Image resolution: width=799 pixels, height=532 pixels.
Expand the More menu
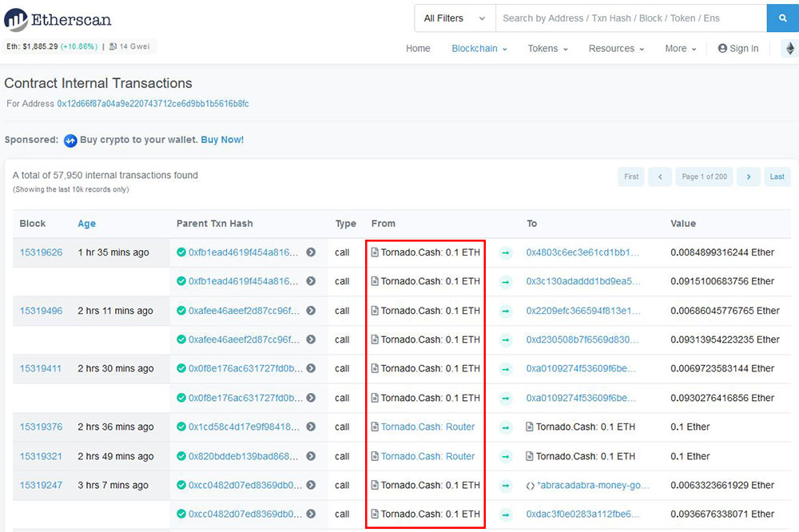point(680,49)
